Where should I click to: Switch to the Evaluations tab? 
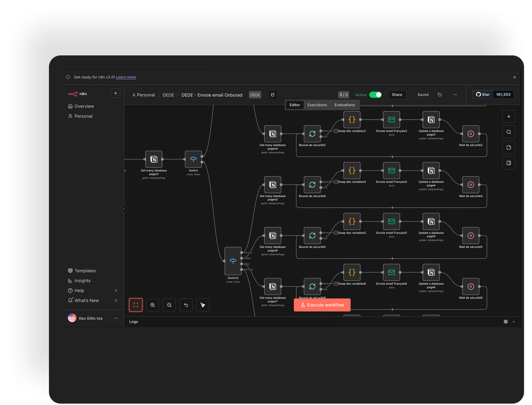[x=344, y=105]
